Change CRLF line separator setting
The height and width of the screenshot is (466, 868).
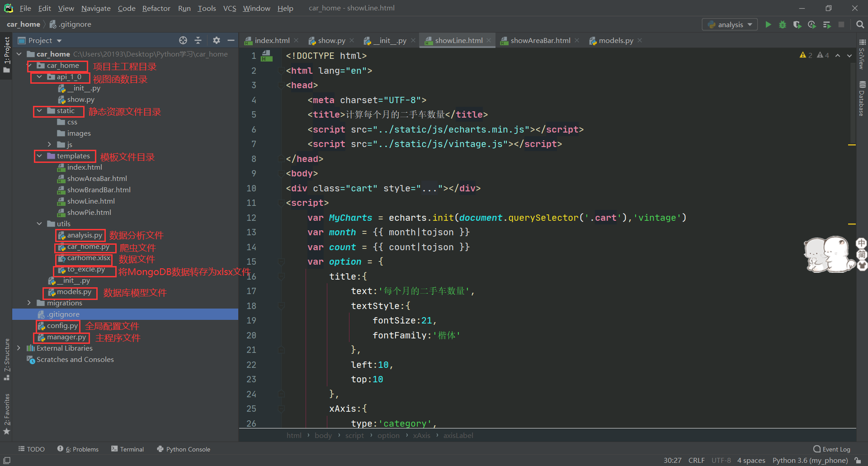[x=696, y=460]
